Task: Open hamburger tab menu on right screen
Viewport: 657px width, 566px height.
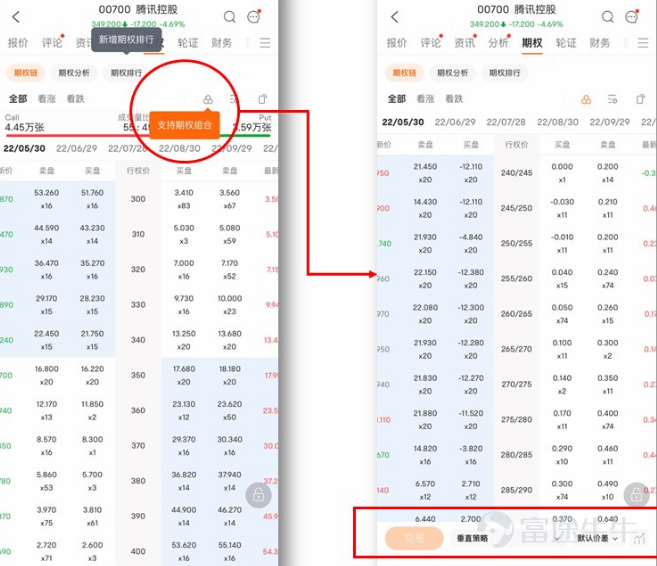Action: (x=643, y=43)
